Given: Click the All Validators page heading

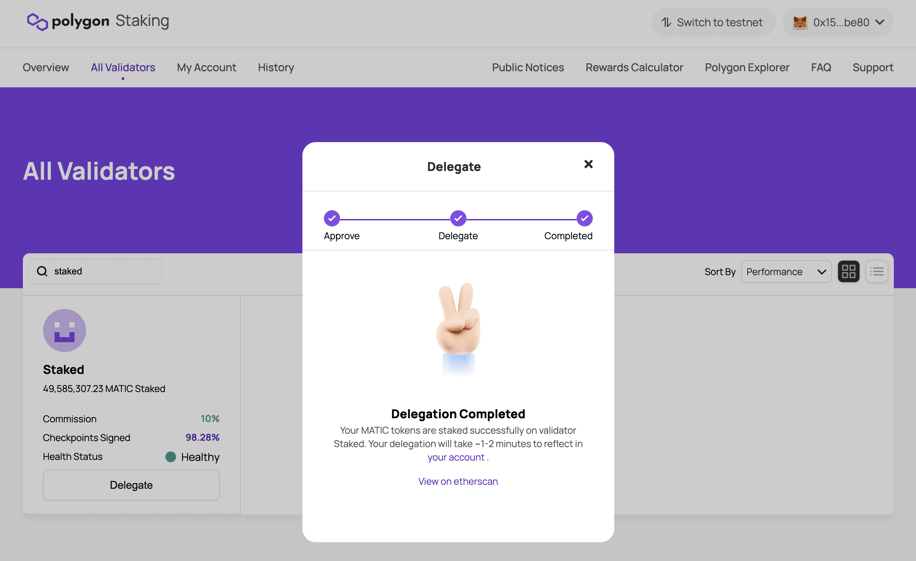Looking at the screenshot, I should (99, 171).
